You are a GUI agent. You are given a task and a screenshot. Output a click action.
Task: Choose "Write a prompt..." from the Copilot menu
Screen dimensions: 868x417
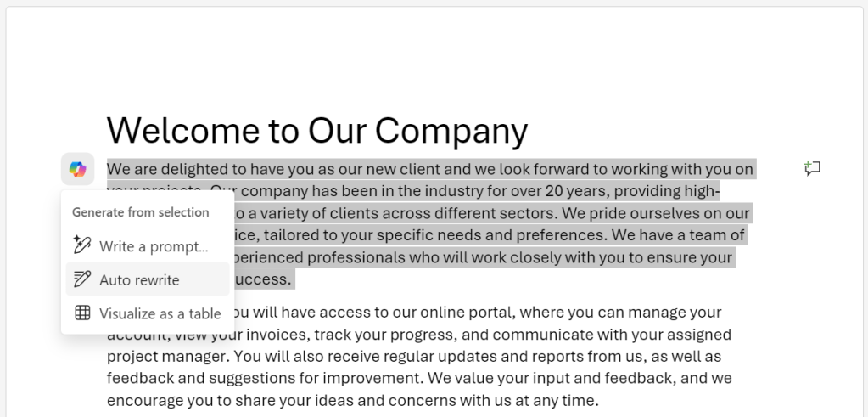coord(148,245)
